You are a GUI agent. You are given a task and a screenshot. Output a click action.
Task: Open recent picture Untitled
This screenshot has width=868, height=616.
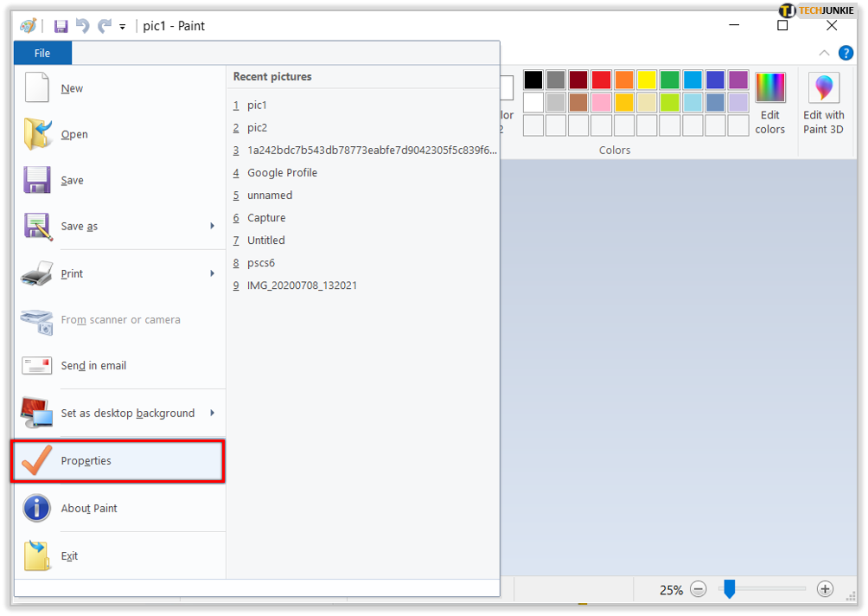coord(364,241)
